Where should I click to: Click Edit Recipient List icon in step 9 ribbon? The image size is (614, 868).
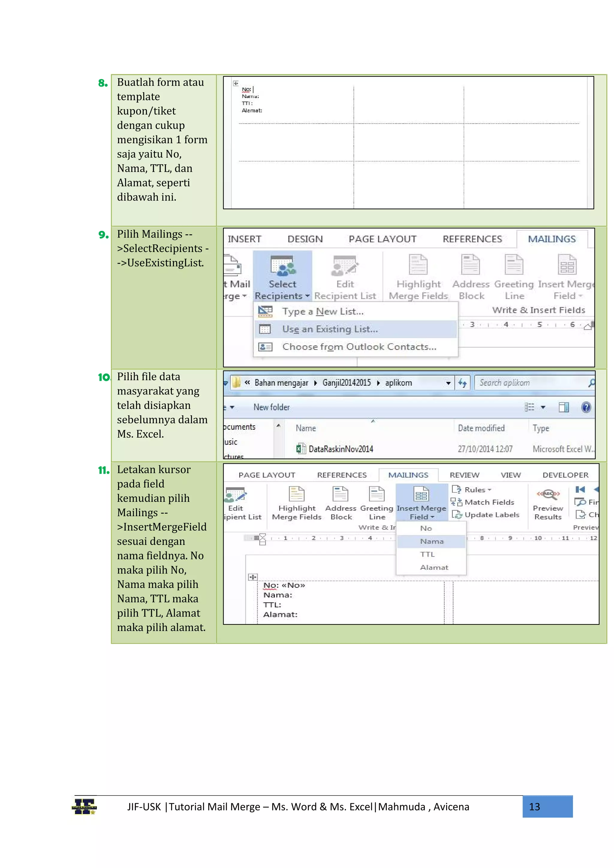[344, 265]
